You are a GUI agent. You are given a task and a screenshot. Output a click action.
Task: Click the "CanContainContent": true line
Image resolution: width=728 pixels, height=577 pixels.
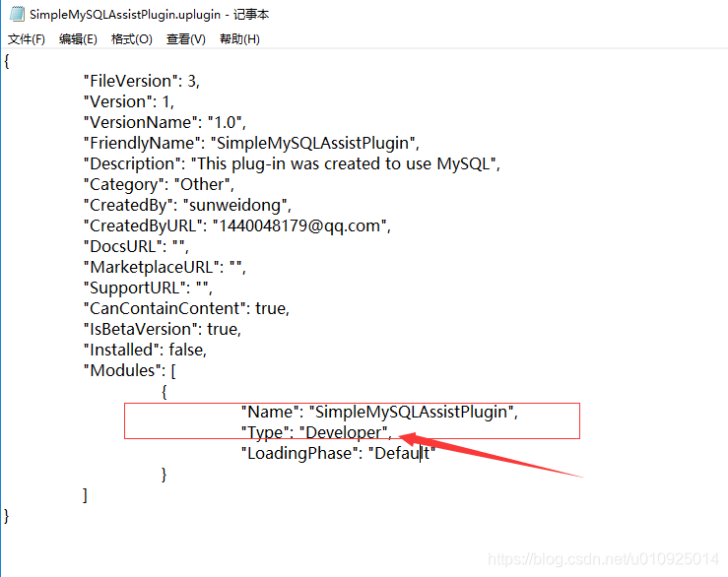click(x=186, y=309)
